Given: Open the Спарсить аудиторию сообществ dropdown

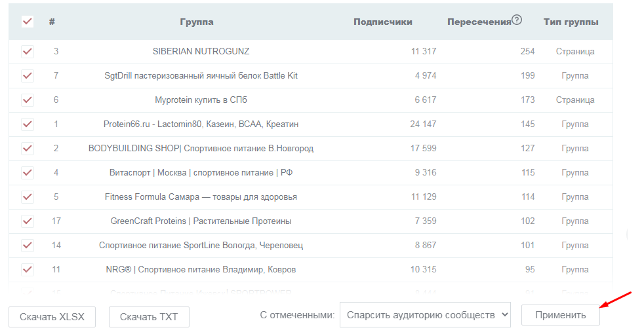Looking at the screenshot, I should 425,315.
